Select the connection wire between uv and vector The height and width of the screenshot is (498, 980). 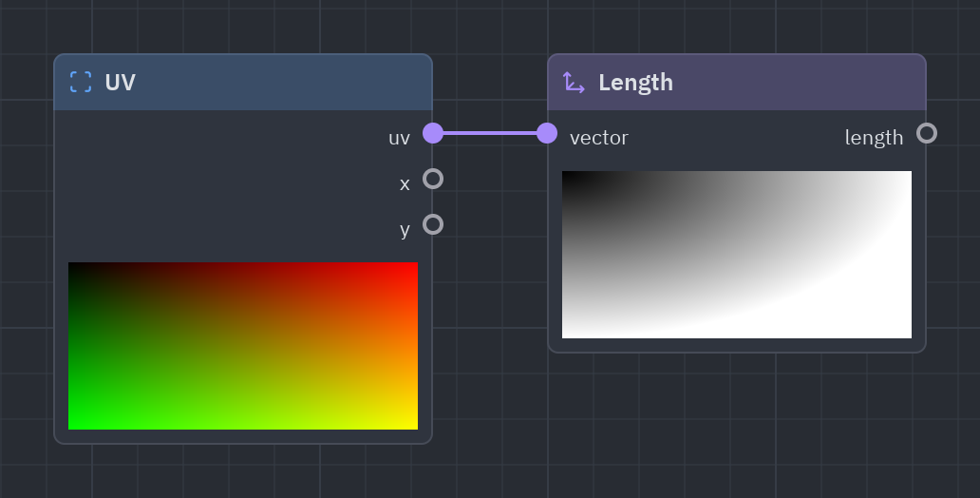[x=490, y=133]
